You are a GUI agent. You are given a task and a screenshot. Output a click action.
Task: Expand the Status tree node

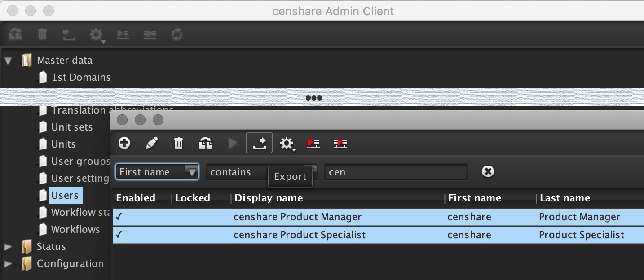pyautogui.click(x=8, y=246)
